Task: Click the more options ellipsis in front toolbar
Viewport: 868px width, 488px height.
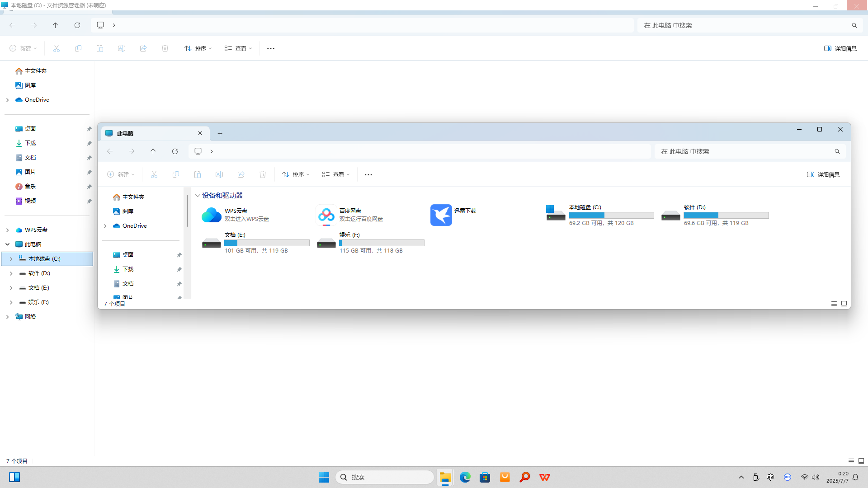Action: pos(368,174)
